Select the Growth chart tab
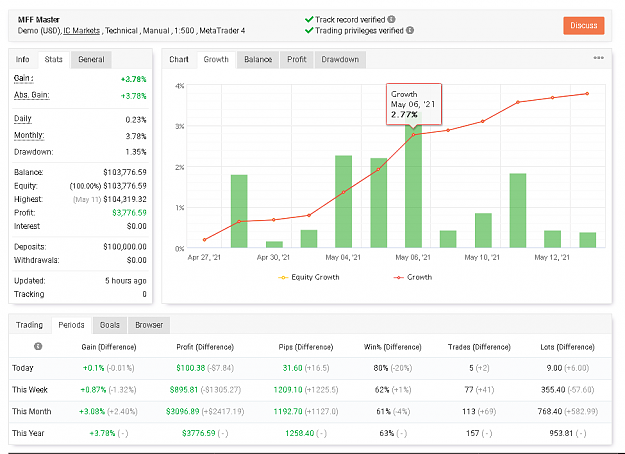625x454 pixels. coord(216,59)
